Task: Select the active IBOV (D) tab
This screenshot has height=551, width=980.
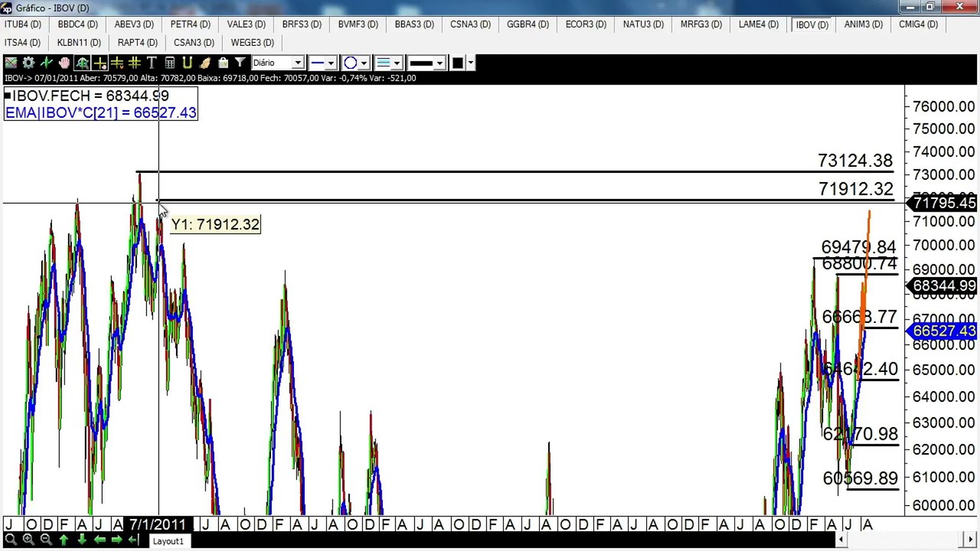Action: click(x=812, y=24)
